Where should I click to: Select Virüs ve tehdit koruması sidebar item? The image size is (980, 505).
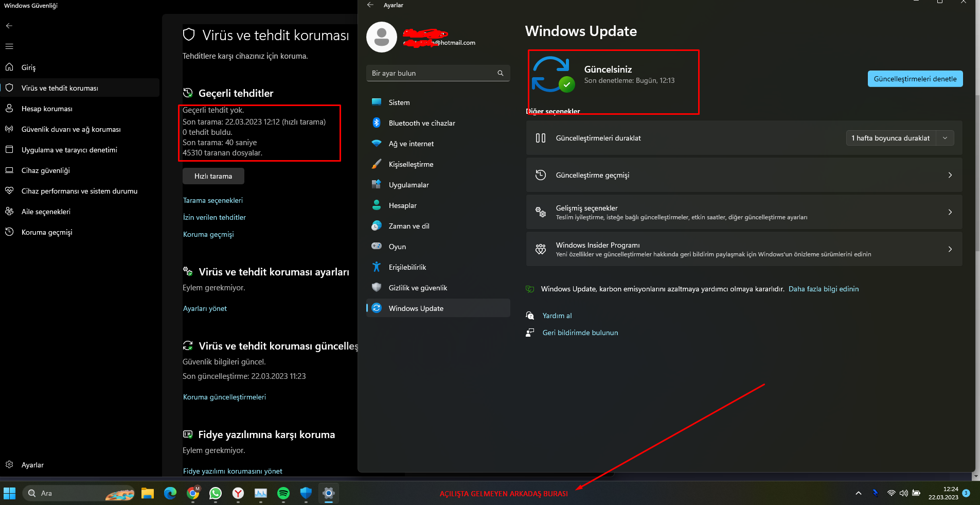click(x=80, y=88)
